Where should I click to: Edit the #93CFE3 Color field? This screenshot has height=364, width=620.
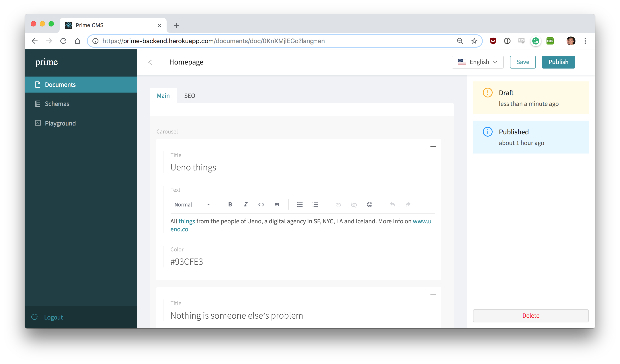click(186, 261)
